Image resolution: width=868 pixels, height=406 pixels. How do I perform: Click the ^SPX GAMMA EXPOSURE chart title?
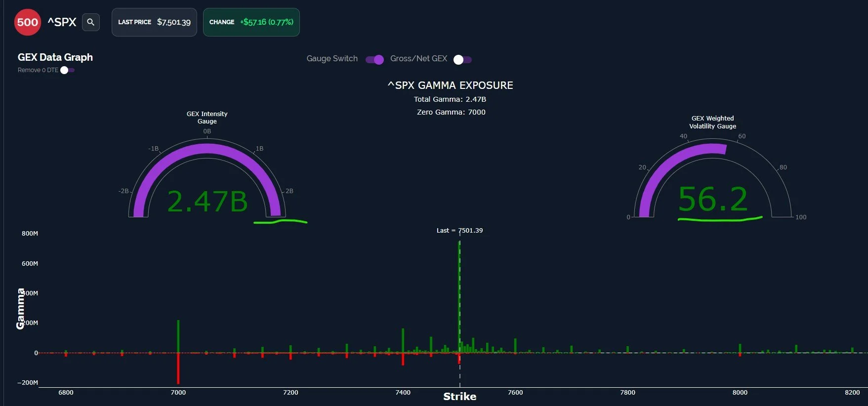pos(451,85)
